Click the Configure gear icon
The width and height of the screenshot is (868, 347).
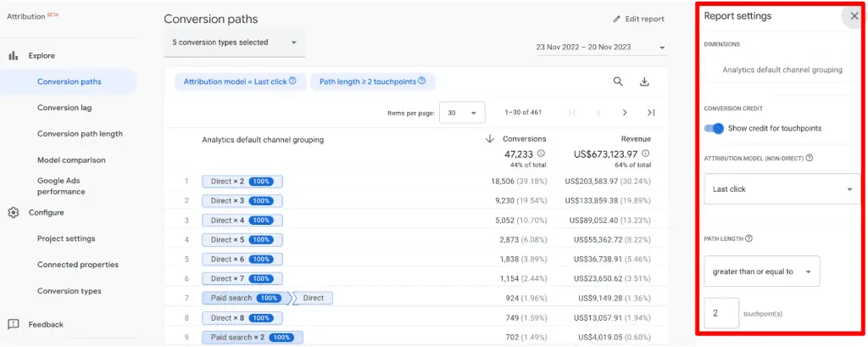click(14, 213)
